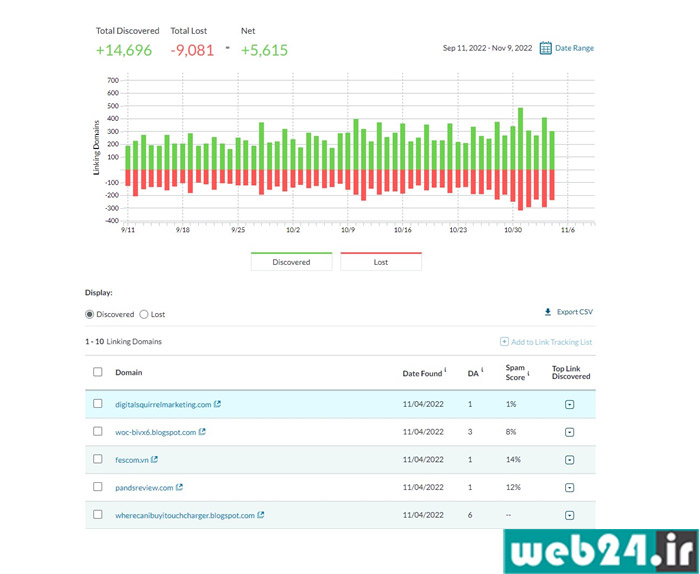Expand Top Link Discovered for woc-bivx6.blogspot.com
Image resolution: width=700 pixels, height=574 pixels.
pyautogui.click(x=570, y=432)
